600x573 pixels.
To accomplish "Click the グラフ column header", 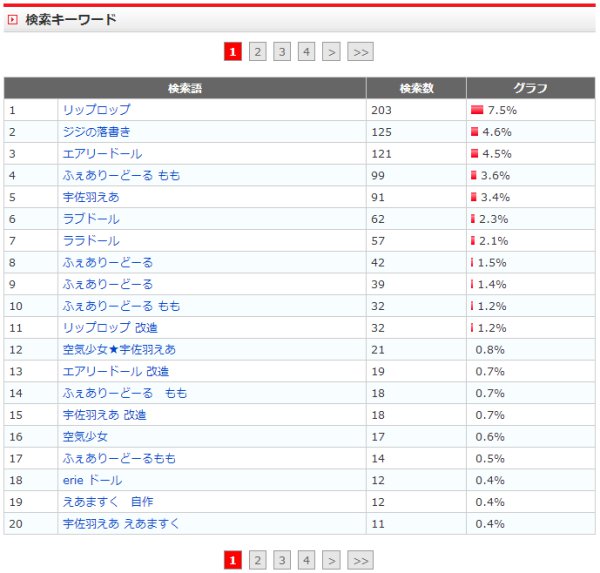I will tap(531, 88).
